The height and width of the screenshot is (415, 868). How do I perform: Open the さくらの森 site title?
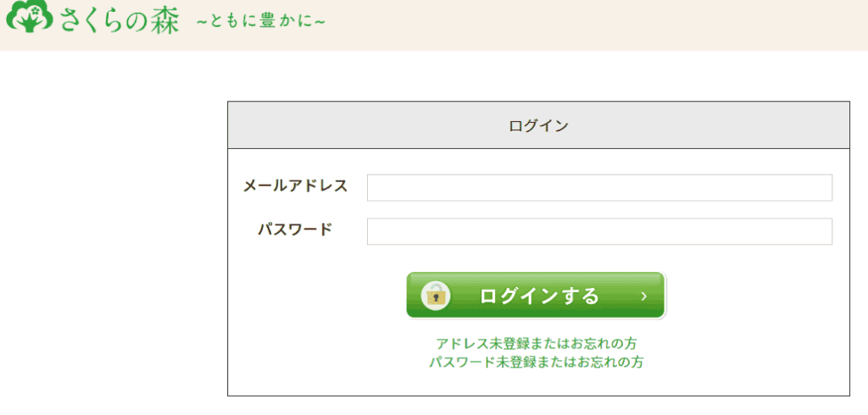pyautogui.click(x=120, y=20)
